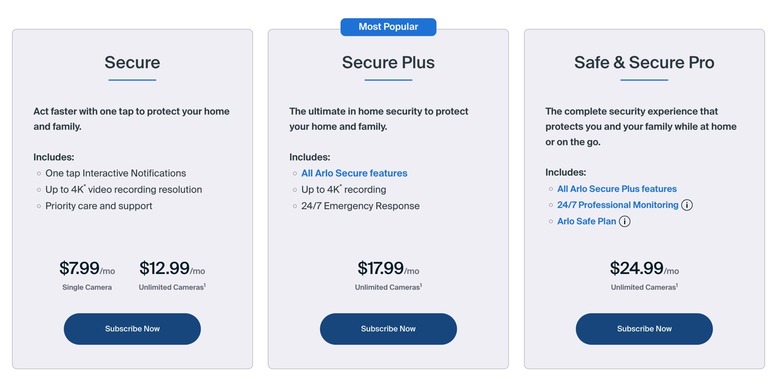Select the $7.99/mo Single Camera price
The height and width of the screenshot is (385, 780).
(87, 274)
